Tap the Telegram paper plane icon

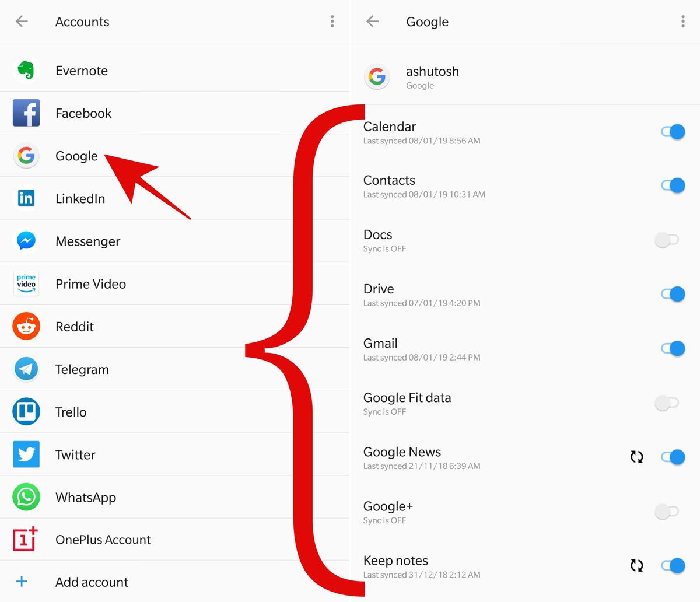pos(26,369)
